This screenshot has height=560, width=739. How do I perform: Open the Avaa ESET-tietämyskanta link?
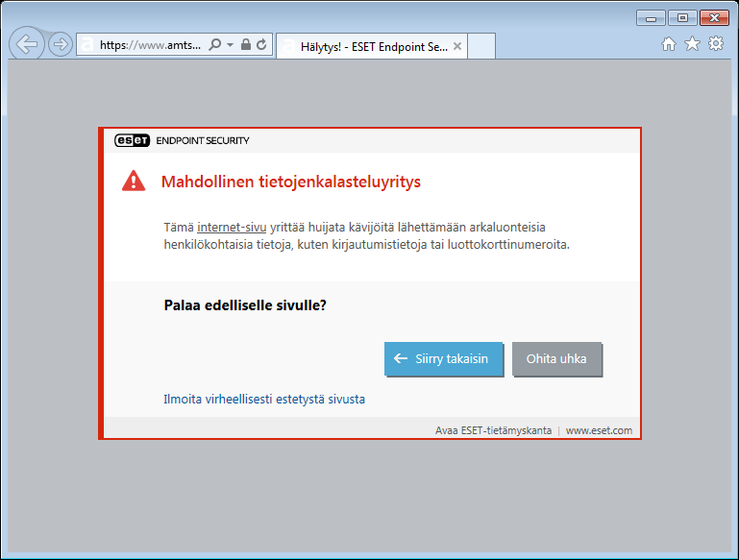tap(493, 430)
